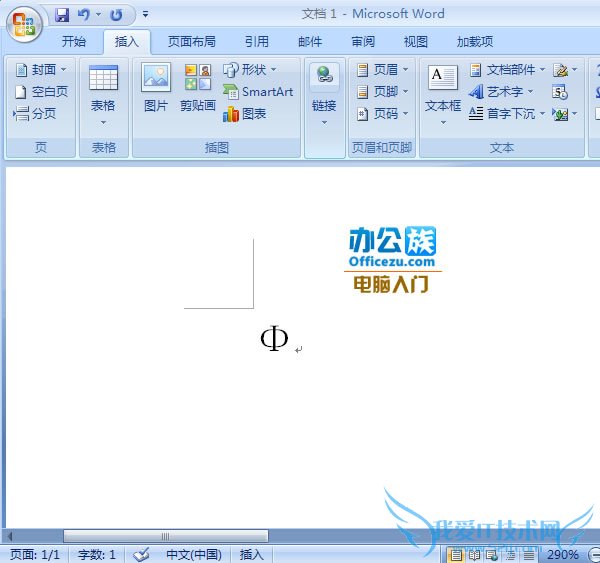The width and height of the screenshot is (600, 563).
Task: Switch to the 开始 tab
Action: point(74,41)
